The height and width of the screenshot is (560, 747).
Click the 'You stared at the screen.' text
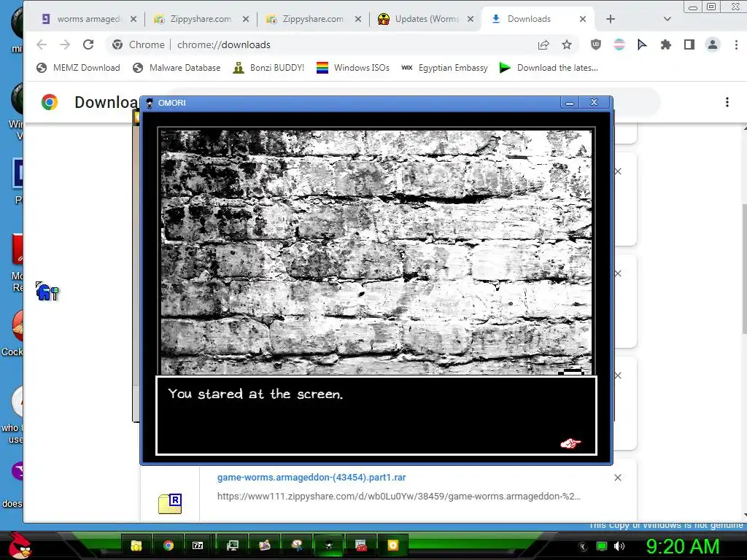click(x=255, y=394)
